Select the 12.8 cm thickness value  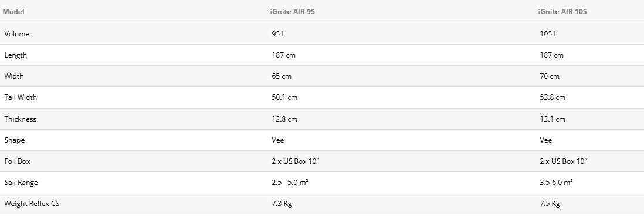(284, 119)
